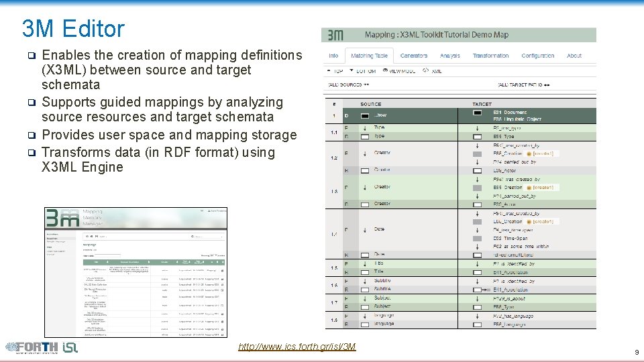Open the 3M project URL link
The height and width of the screenshot is (362, 644).
(297, 347)
